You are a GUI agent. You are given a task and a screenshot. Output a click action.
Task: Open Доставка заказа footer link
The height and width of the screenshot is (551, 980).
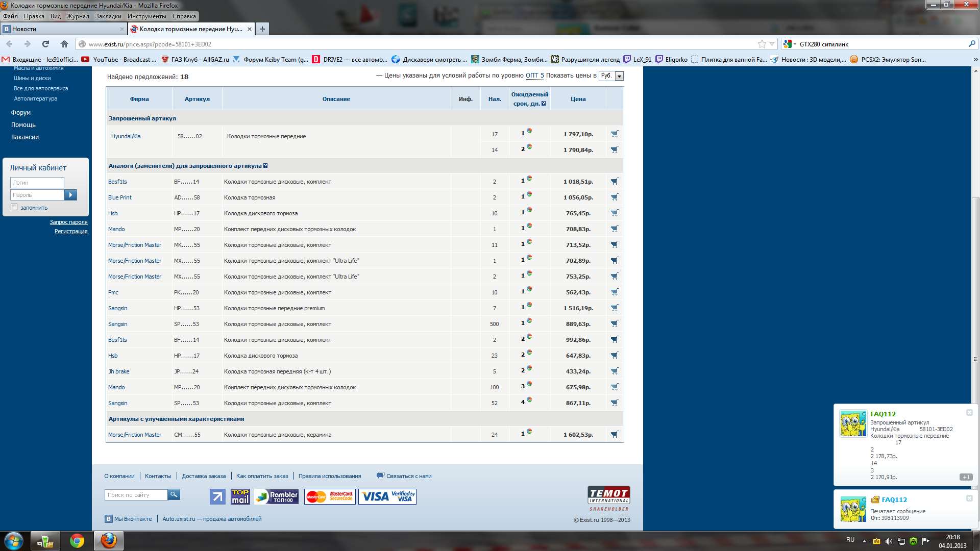point(204,476)
